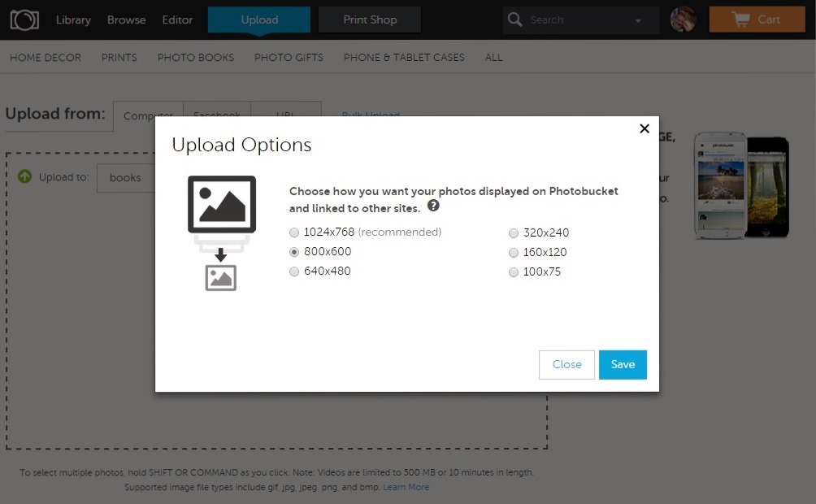
Task: Click the search magnifier icon
Action: click(514, 20)
